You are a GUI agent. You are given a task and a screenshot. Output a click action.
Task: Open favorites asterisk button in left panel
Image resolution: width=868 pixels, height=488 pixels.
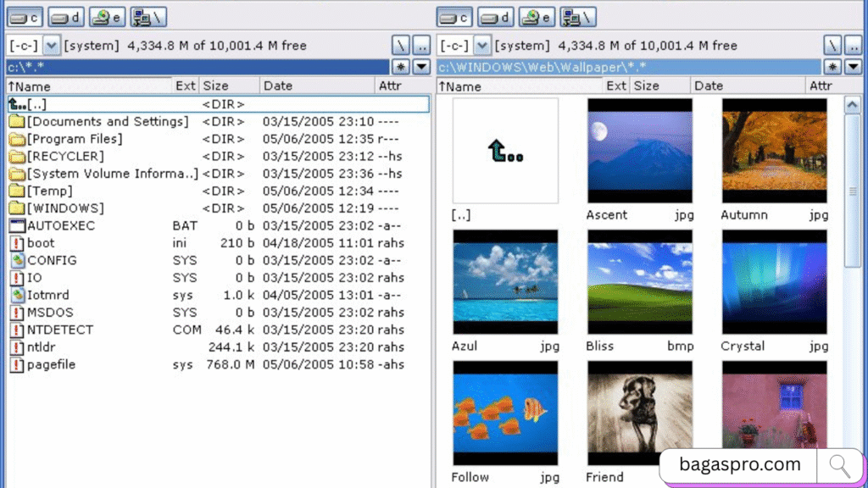pyautogui.click(x=400, y=66)
